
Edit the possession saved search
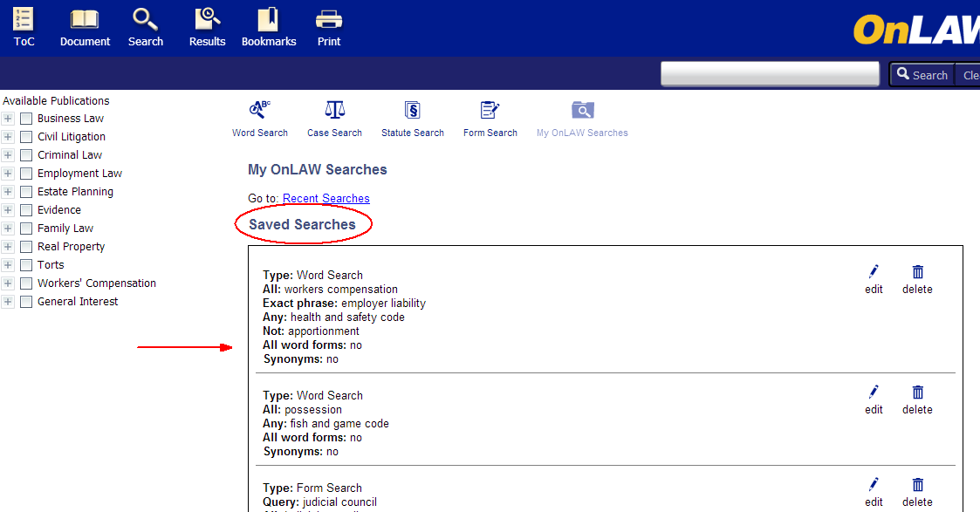click(874, 400)
